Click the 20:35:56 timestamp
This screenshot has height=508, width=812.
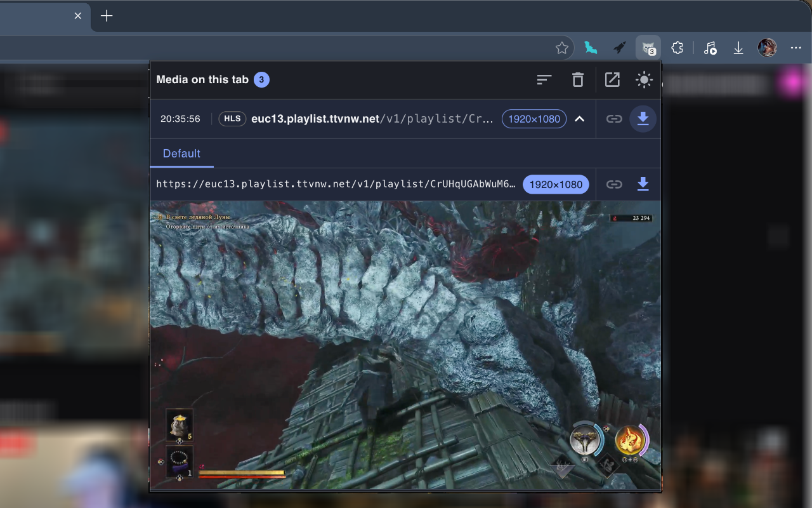pos(180,119)
